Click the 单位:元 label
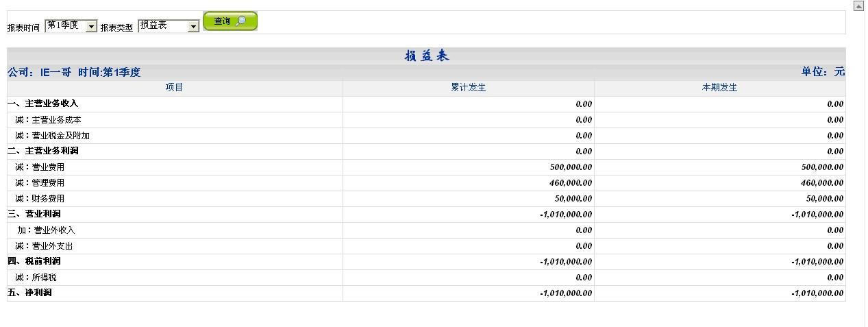Image resolution: width=868 pixels, height=327 pixels. tap(823, 72)
